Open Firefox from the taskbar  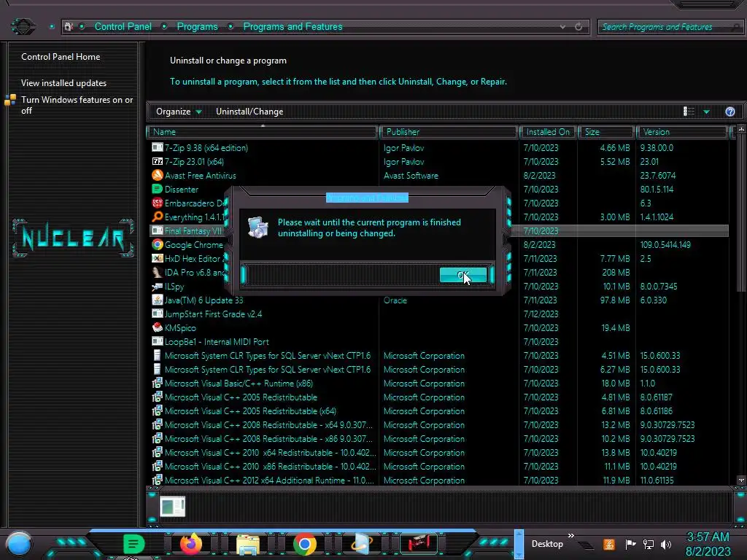coord(191,543)
